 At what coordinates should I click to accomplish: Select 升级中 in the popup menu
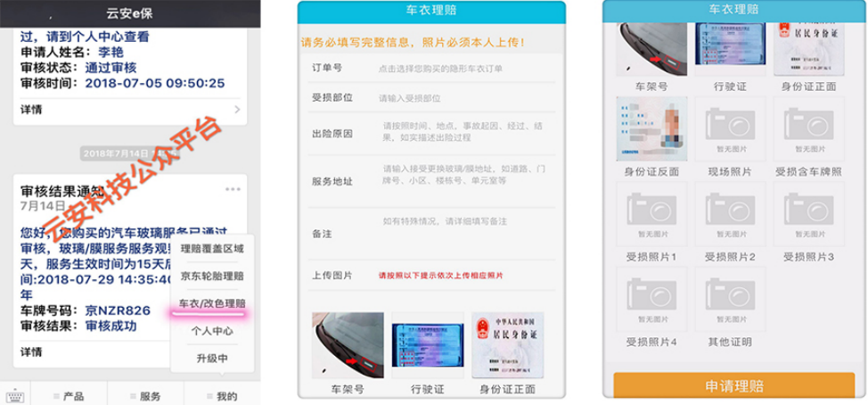(x=212, y=359)
